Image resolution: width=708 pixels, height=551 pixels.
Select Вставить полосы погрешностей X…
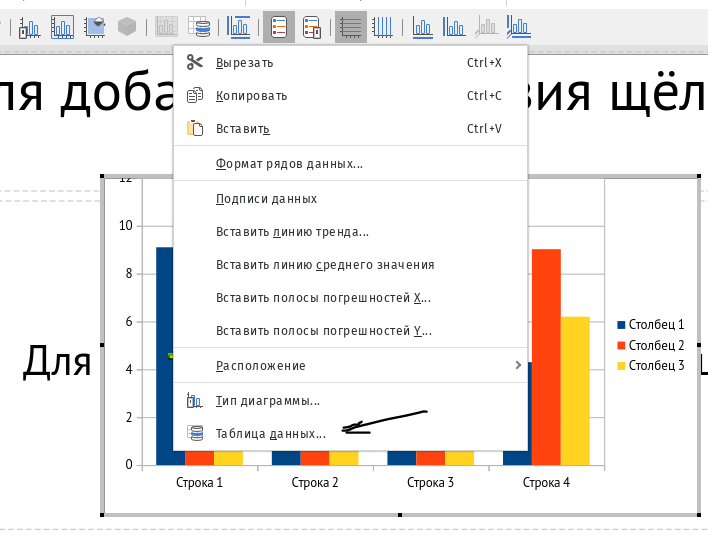pyautogui.click(x=350, y=298)
